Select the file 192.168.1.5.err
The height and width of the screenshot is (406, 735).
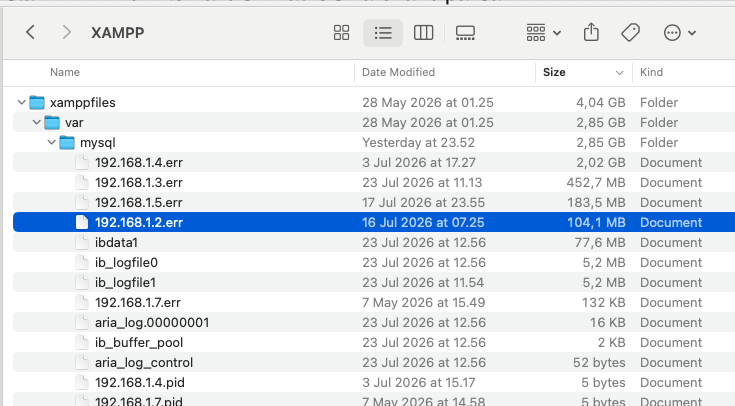coord(374,203)
